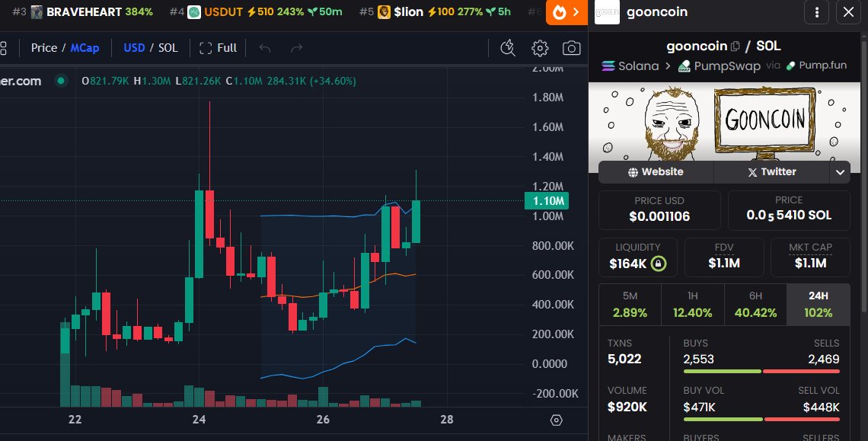Select the 6H timeframe tab

pyautogui.click(x=755, y=305)
